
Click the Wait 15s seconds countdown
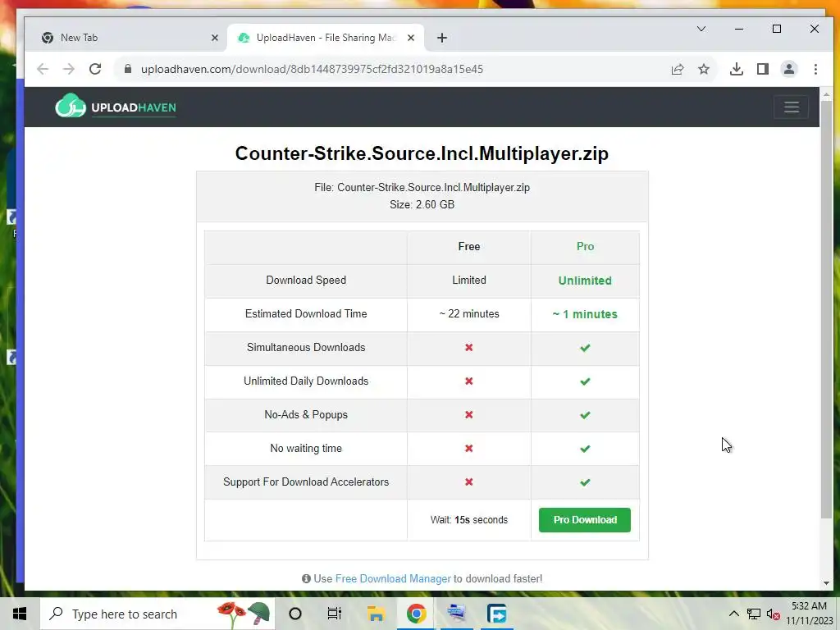pyautogui.click(x=468, y=519)
